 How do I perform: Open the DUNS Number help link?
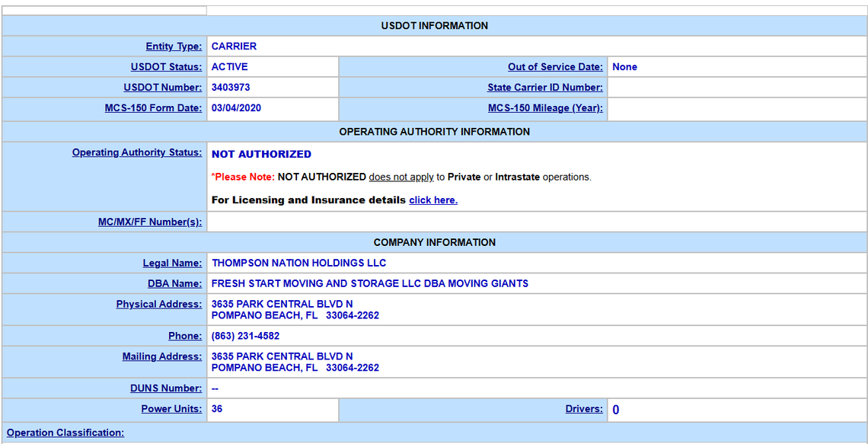tap(166, 388)
